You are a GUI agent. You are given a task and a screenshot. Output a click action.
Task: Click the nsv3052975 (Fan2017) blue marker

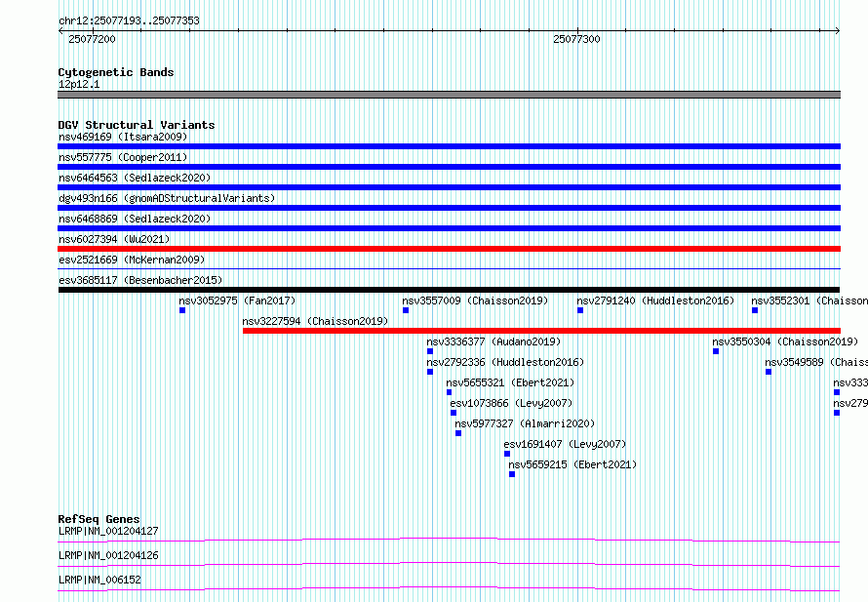click(182, 310)
